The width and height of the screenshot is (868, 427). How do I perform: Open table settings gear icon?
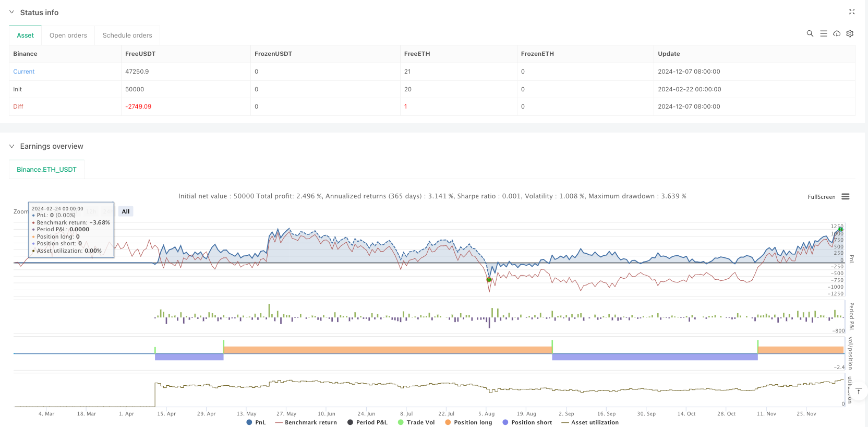pos(850,33)
